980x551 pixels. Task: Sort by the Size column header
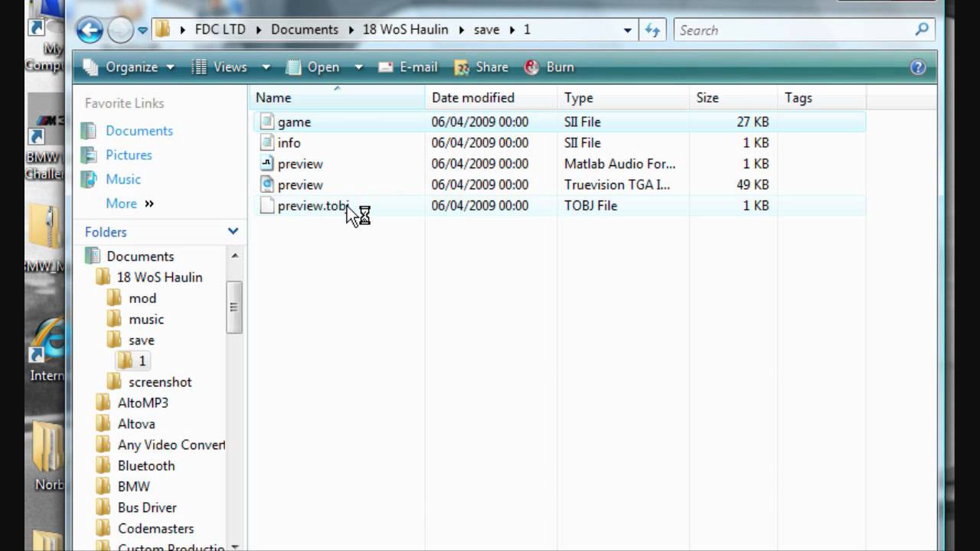(733, 98)
